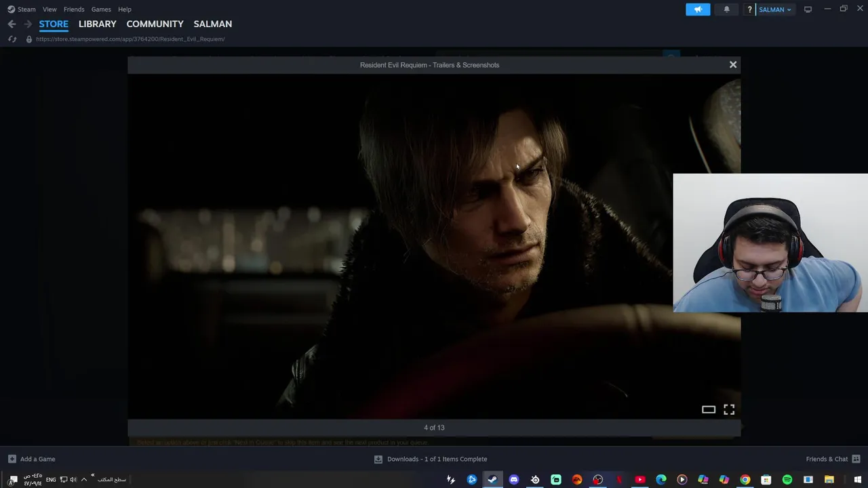Show hidden system tray icons
868x488 pixels.
pos(84,479)
